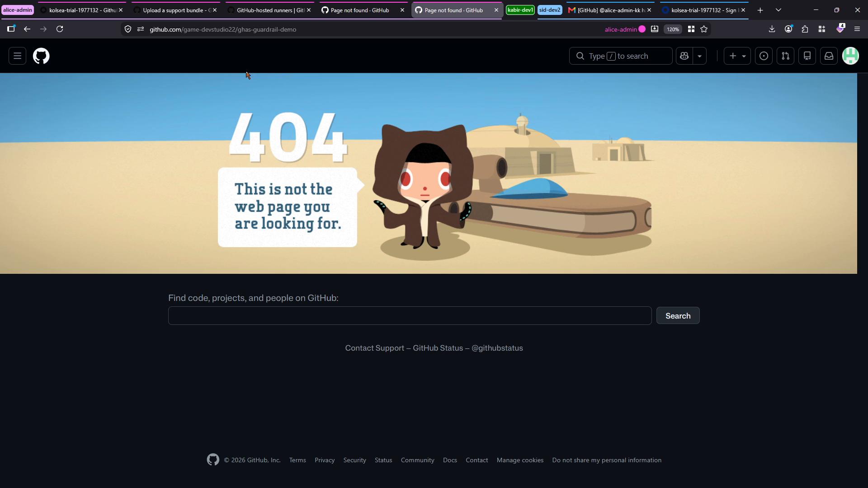
Task: Open Firefox extensions puzzle icon
Action: click(x=805, y=29)
